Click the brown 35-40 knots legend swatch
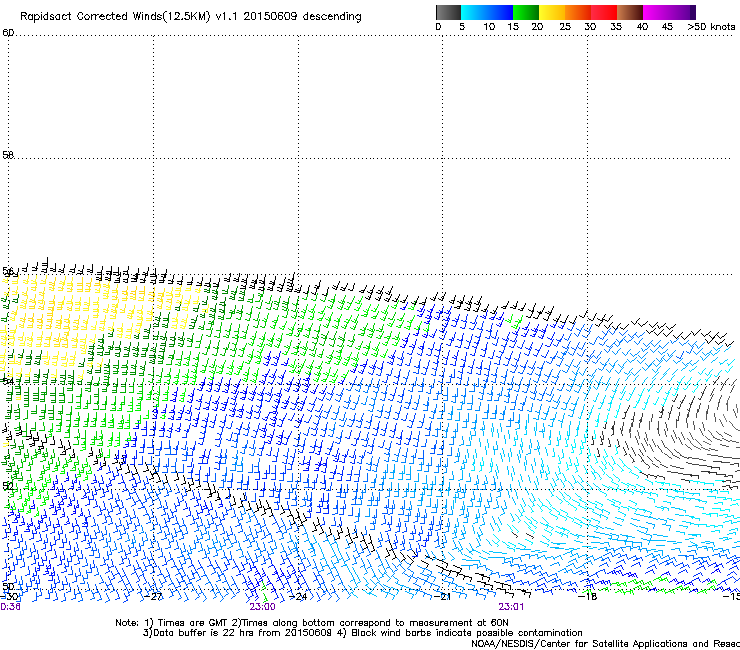 click(630, 12)
